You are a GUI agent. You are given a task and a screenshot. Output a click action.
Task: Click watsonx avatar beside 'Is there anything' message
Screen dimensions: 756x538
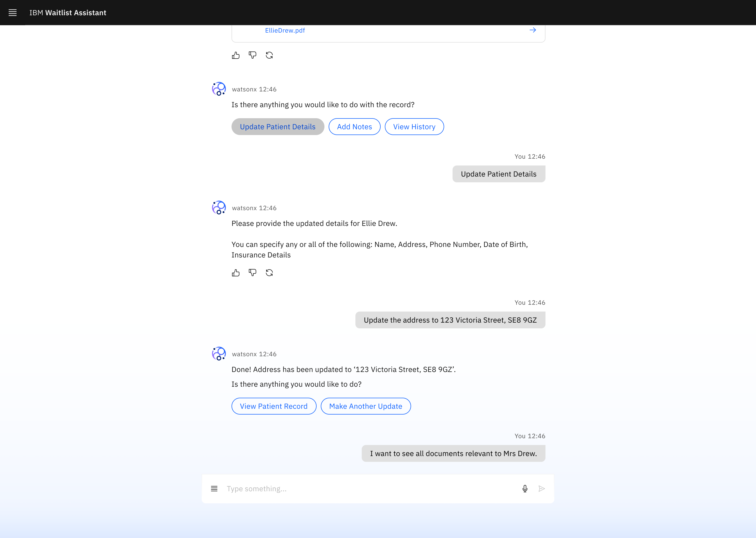pos(219,89)
